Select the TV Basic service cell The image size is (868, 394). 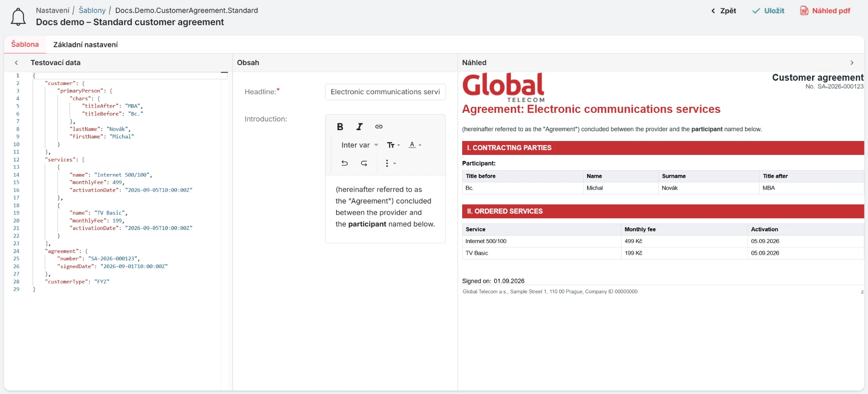click(542, 253)
